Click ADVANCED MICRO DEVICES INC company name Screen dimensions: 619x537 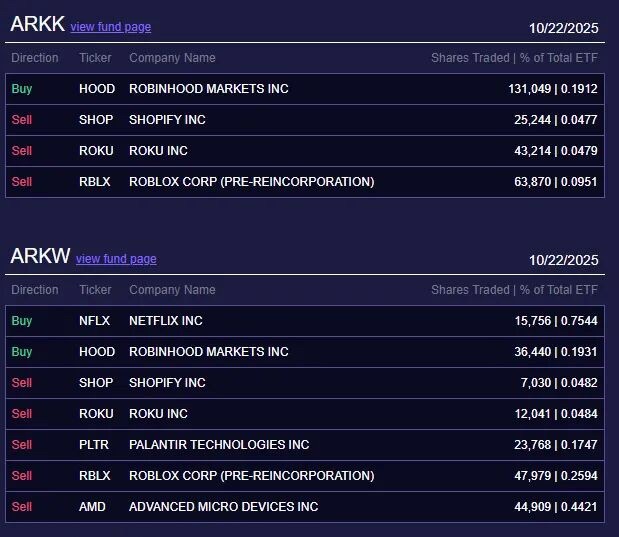pyautogui.click(x=223, y=507)
